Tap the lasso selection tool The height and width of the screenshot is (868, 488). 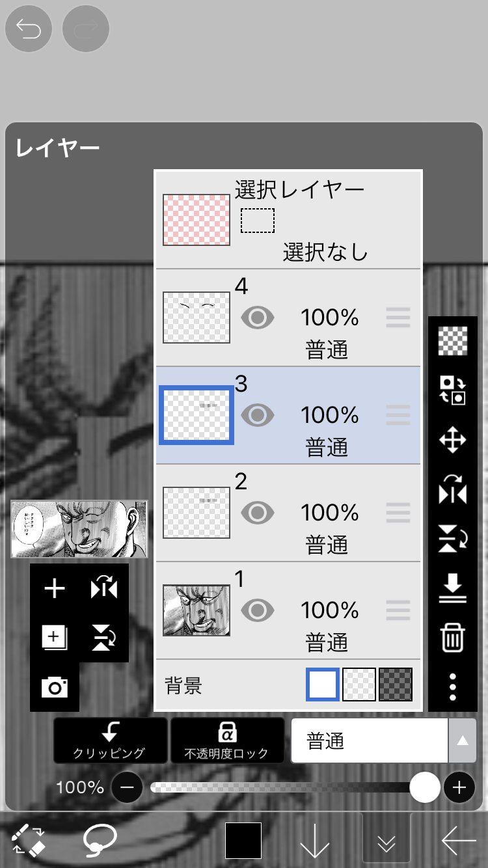(100, 840)
